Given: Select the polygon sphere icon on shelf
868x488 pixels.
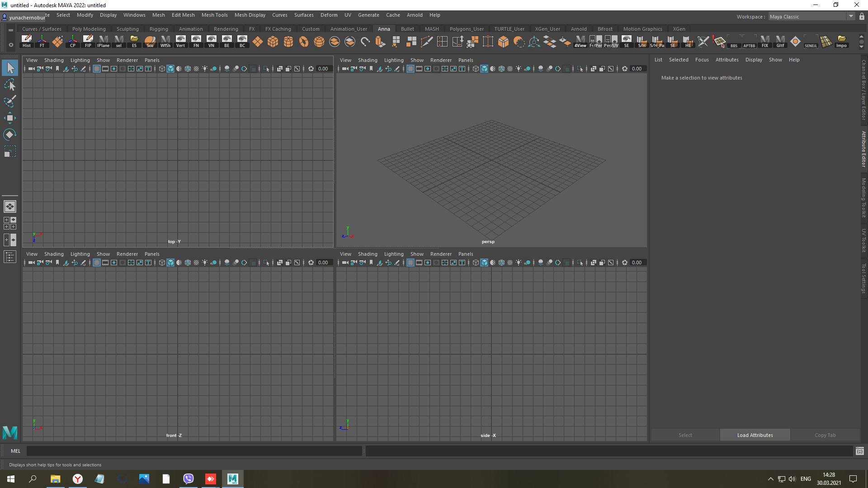Looking at the screenshot, I should point(320,42).
